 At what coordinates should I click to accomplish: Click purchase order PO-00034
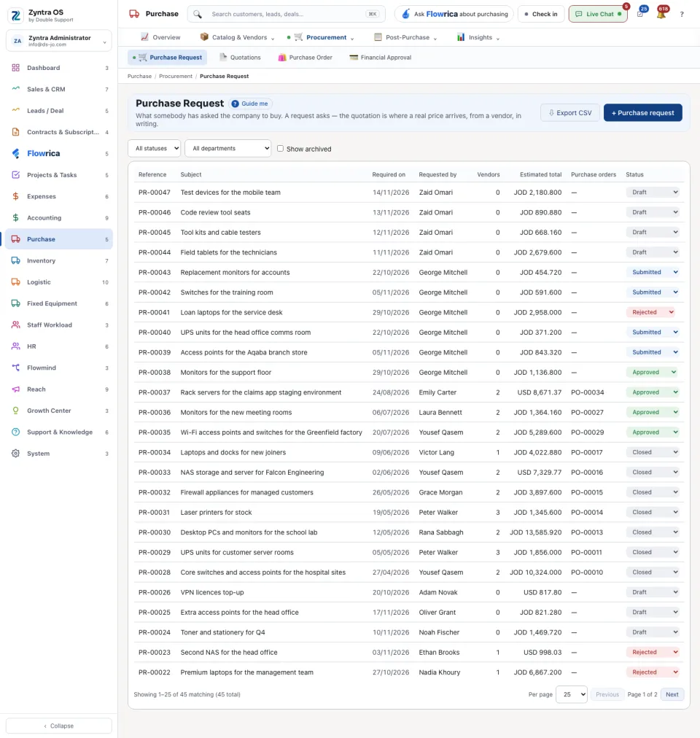587,392
